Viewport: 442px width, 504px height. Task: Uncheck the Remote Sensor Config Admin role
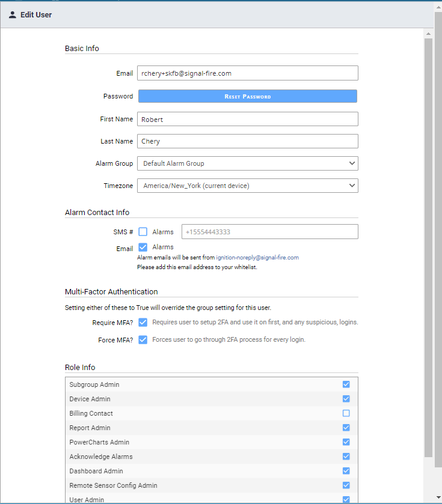pyautogui.click(x=346, y=485)
